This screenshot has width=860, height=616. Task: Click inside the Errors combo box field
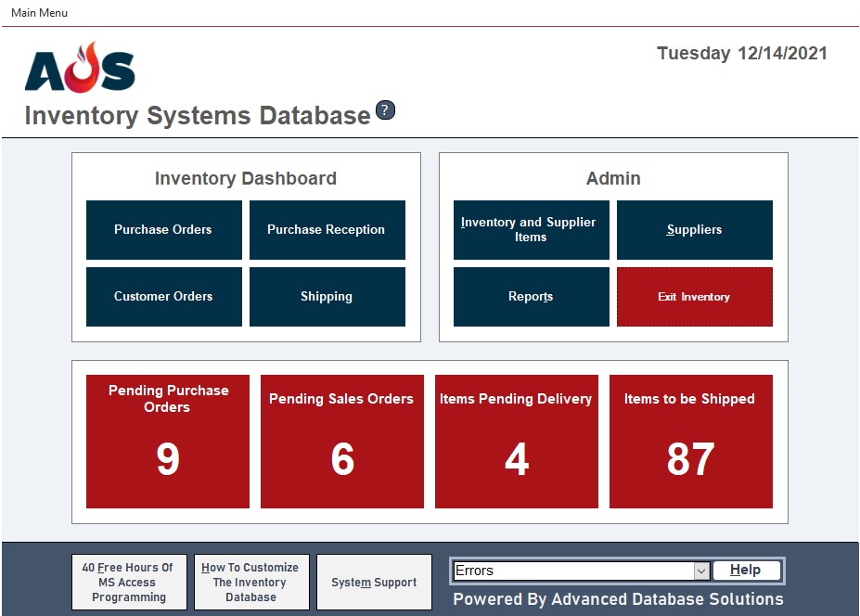(x=571, y=571)
